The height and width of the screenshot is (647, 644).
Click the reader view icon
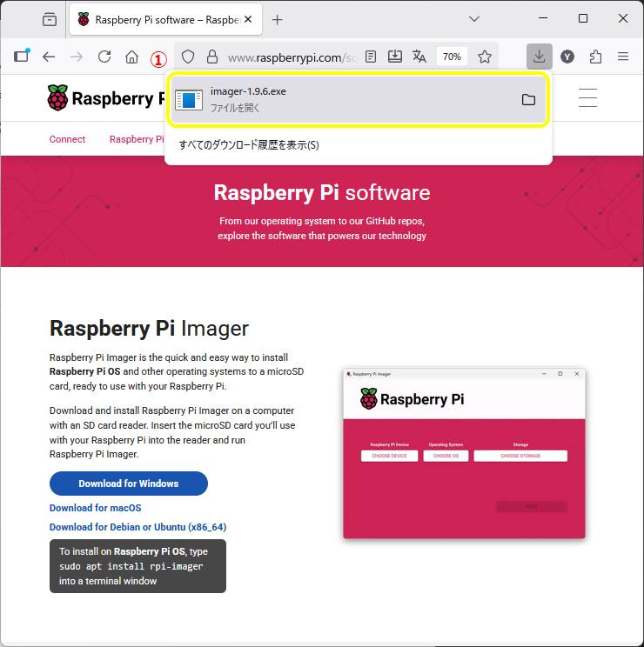pos(371,57)
